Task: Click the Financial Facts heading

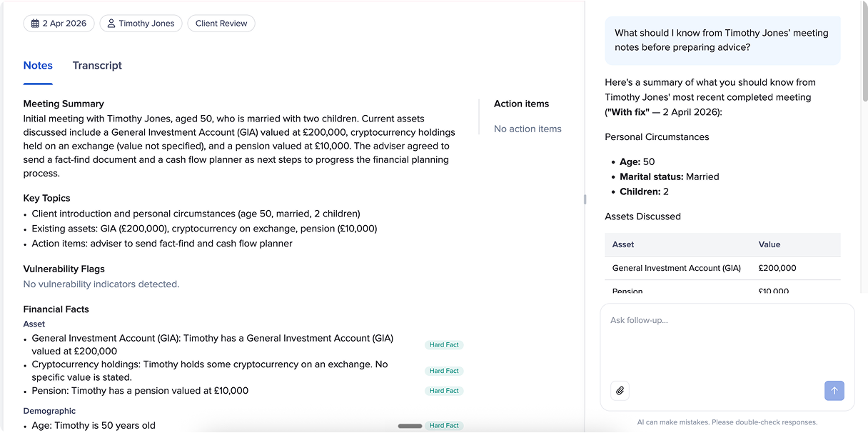Action: (56, 309)
